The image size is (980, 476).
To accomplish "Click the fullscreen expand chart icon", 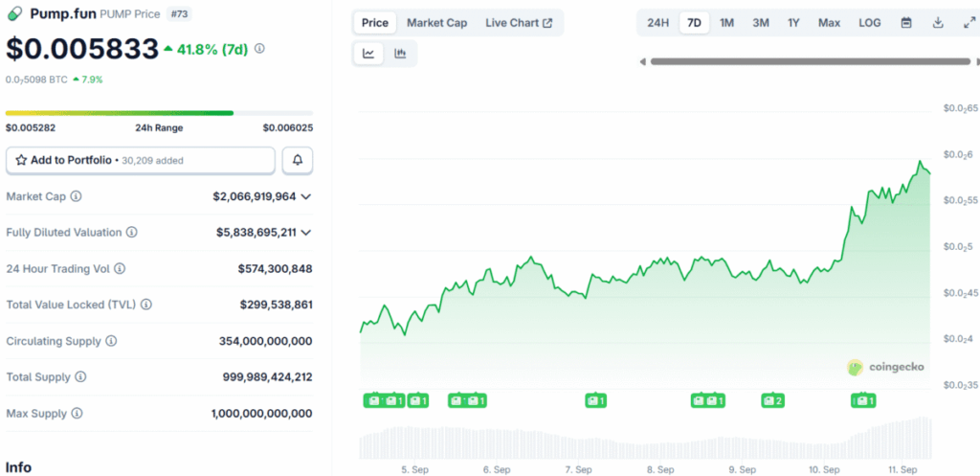I will click(x=969, y=23).
